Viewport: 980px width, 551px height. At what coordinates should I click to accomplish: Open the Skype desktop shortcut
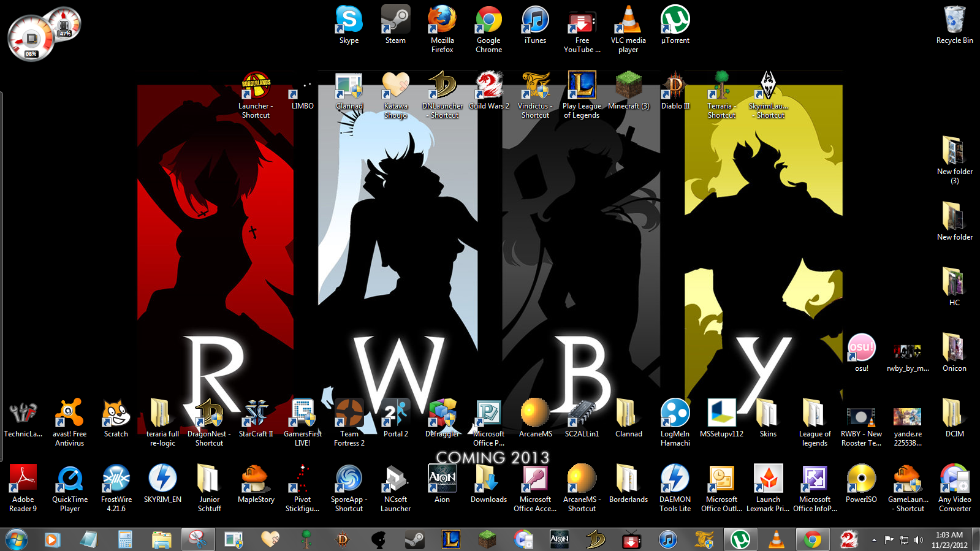click(349, 25)
